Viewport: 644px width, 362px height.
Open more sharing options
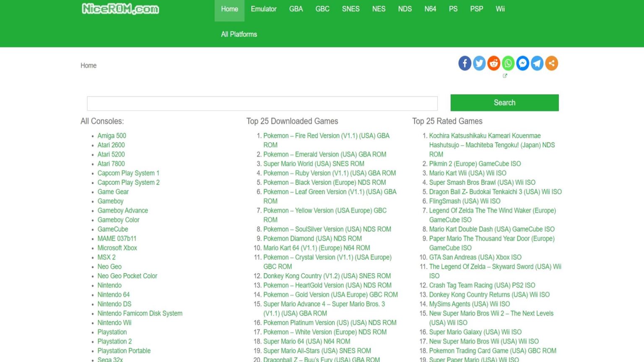click(x=551, y=63)
